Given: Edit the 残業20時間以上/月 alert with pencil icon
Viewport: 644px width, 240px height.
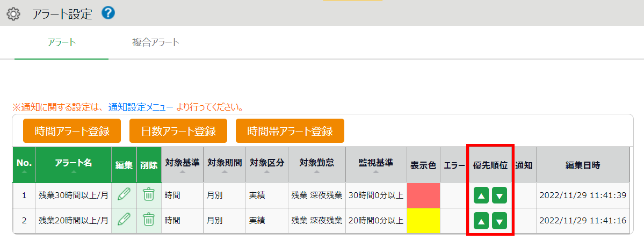Looking at the screenshot, I should pos(124,220).
